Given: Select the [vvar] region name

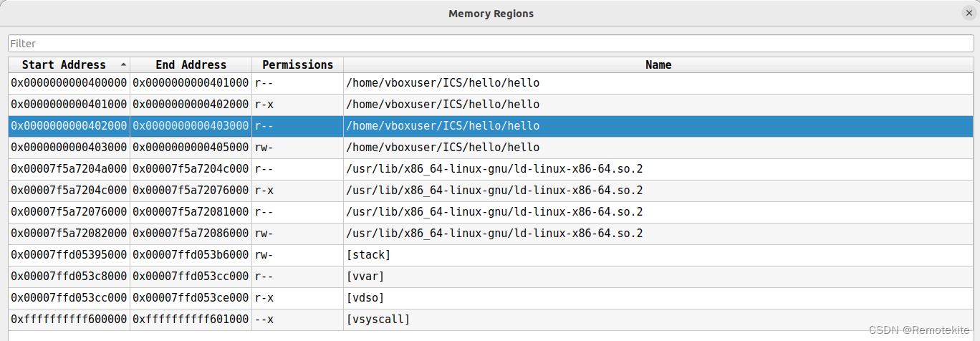Looking at the screenshot, I should click(366, 277).
